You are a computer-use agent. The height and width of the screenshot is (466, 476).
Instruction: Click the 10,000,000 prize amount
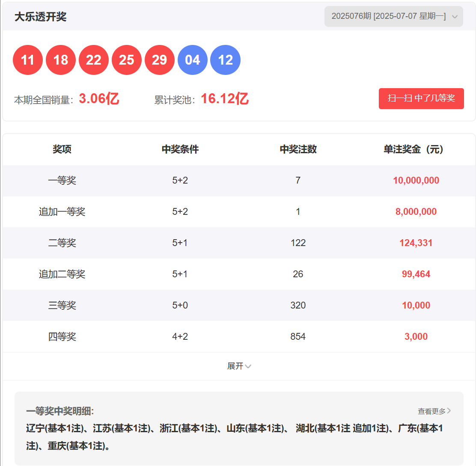[x=416, y=180]
